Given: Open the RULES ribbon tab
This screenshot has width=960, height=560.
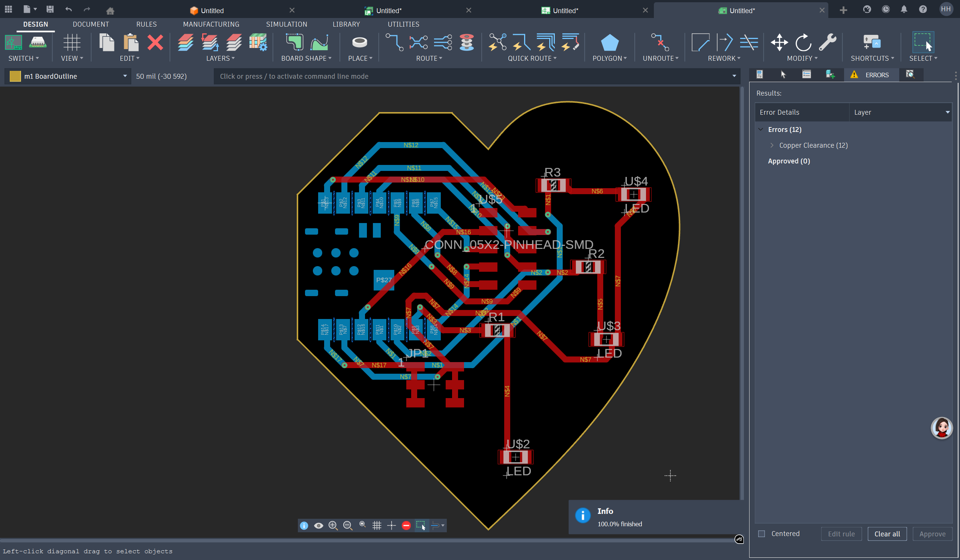Looking at the screenshot, I should click(x=146, y=24).
